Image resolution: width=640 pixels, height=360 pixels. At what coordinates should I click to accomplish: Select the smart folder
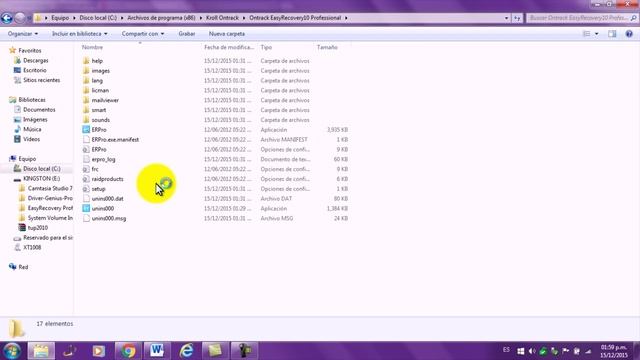[99, 110]
